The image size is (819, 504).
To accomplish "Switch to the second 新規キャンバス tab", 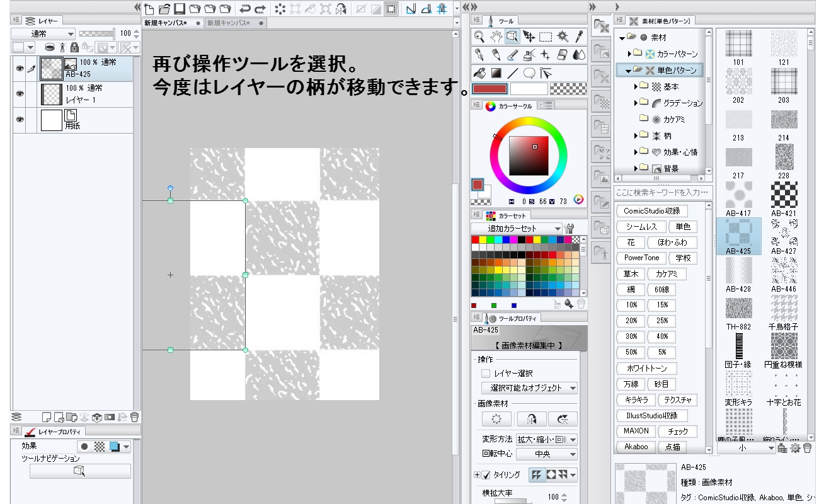I will click(x=228, y=23).
